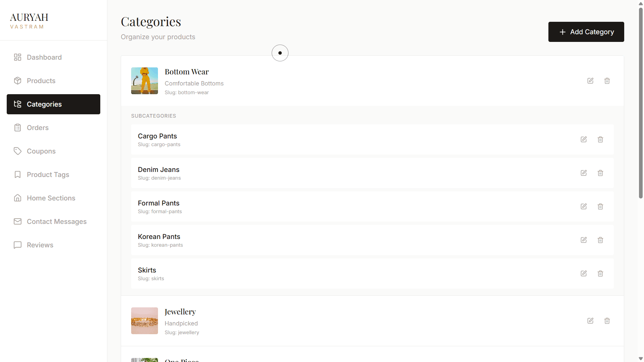Image resolution: width=644 pixels, height=362 pixels.
Task: Delete the Cargo Pants subcategory
Action: (600, 139)
